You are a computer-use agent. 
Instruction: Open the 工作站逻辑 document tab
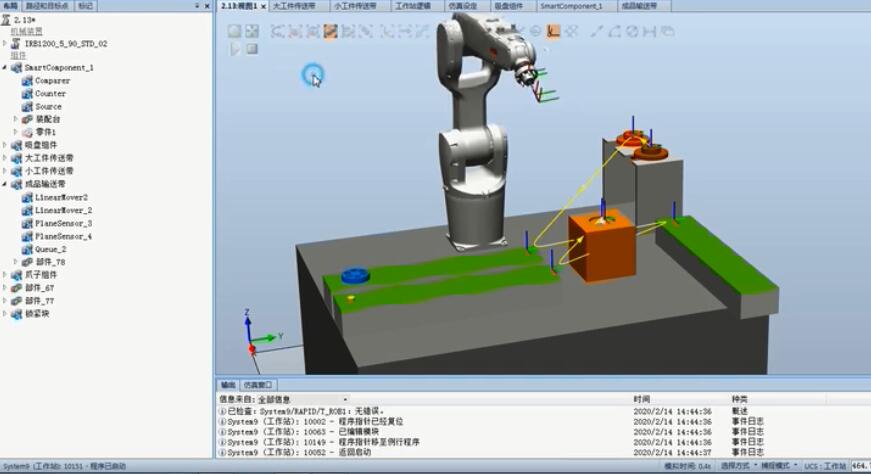406,6
